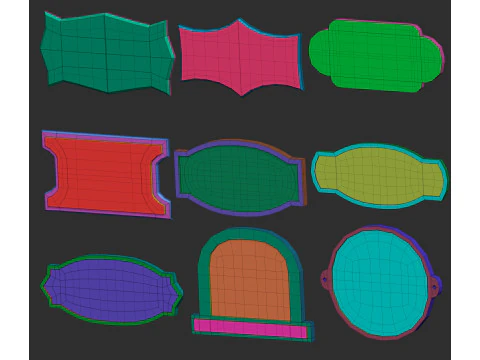This screenshot has width=480, height=360.
Task: Select the cyan round plaque face
Action: click(x=380, y=283)
